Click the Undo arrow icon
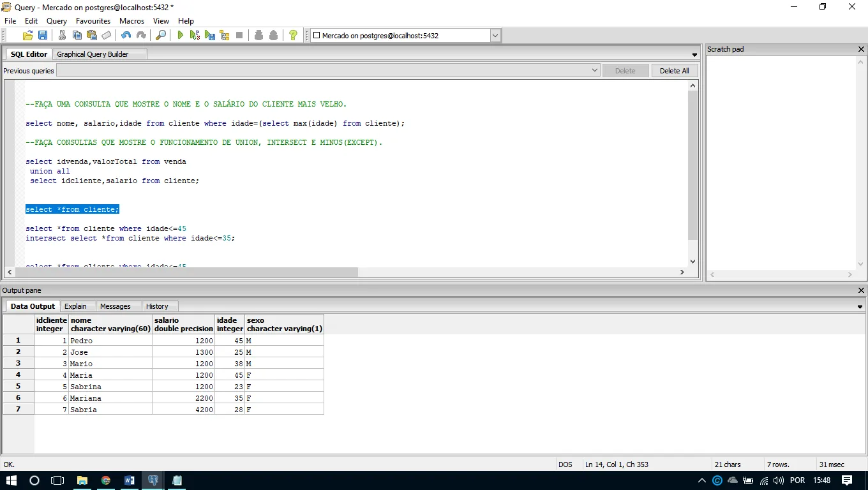Image resolution: width=868 pixels, height=490 pixels. [126, 36]
